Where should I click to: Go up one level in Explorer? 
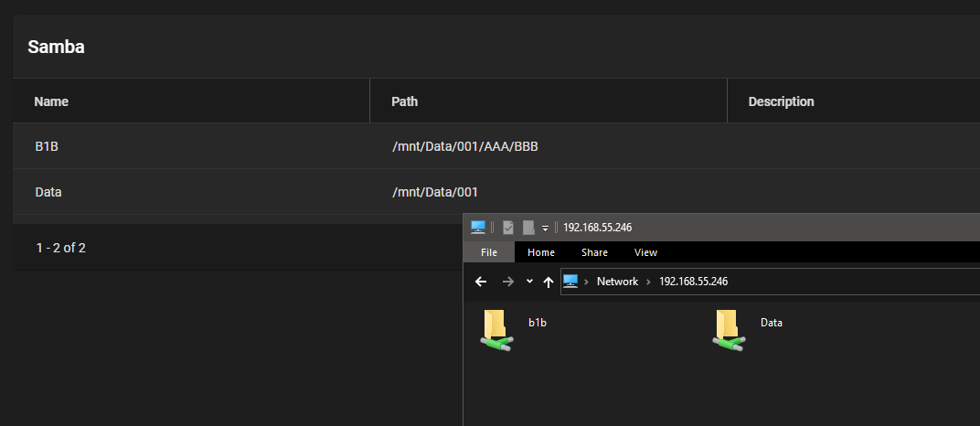549,282
